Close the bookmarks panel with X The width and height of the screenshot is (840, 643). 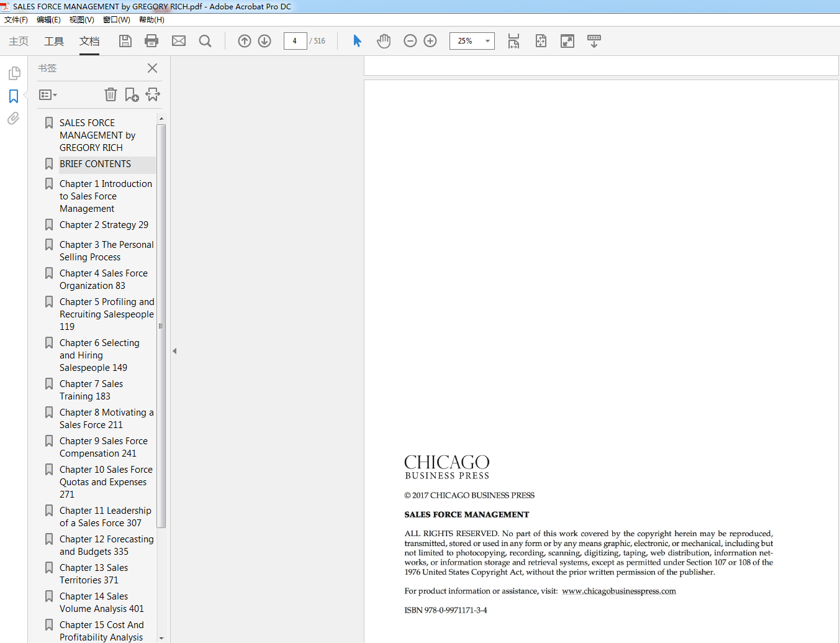coord(152,68)
